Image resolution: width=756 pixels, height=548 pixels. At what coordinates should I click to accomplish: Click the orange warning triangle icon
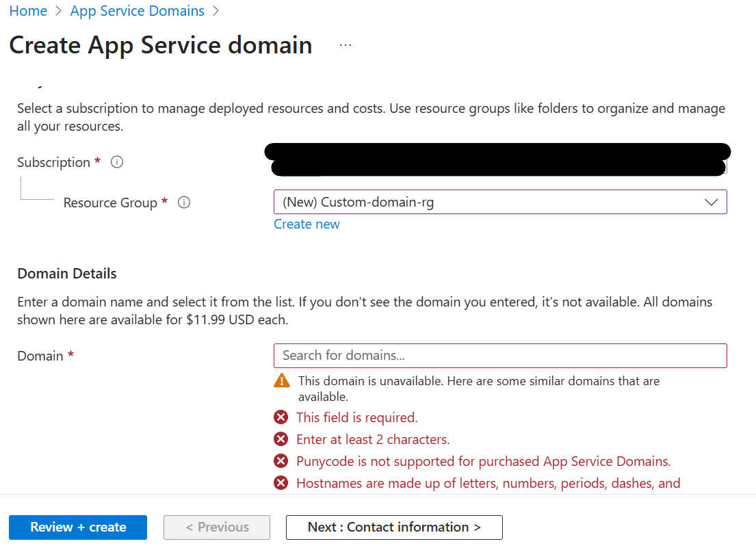[x=282, y=380]
